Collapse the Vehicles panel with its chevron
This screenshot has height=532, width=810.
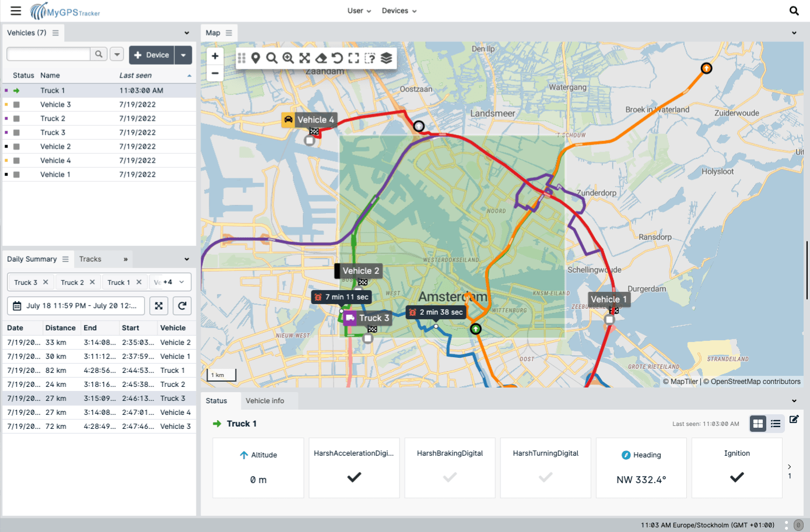pos(187,33)
